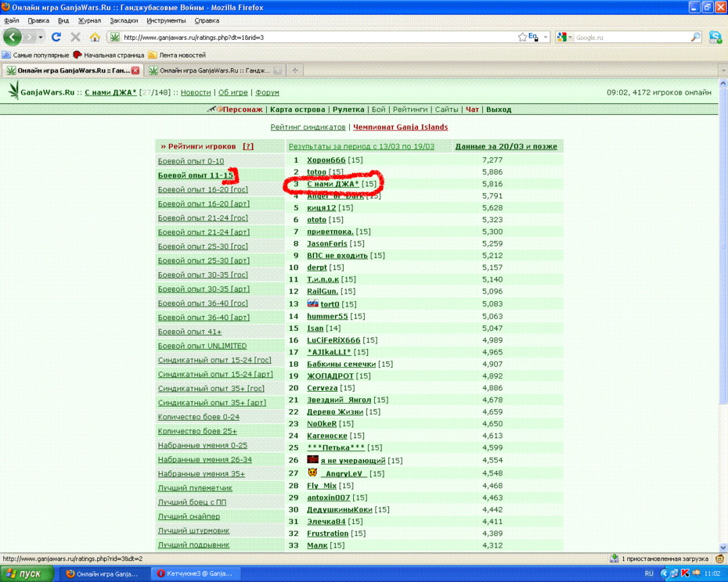Click the page scrollbar down arrow

point(723,548)
